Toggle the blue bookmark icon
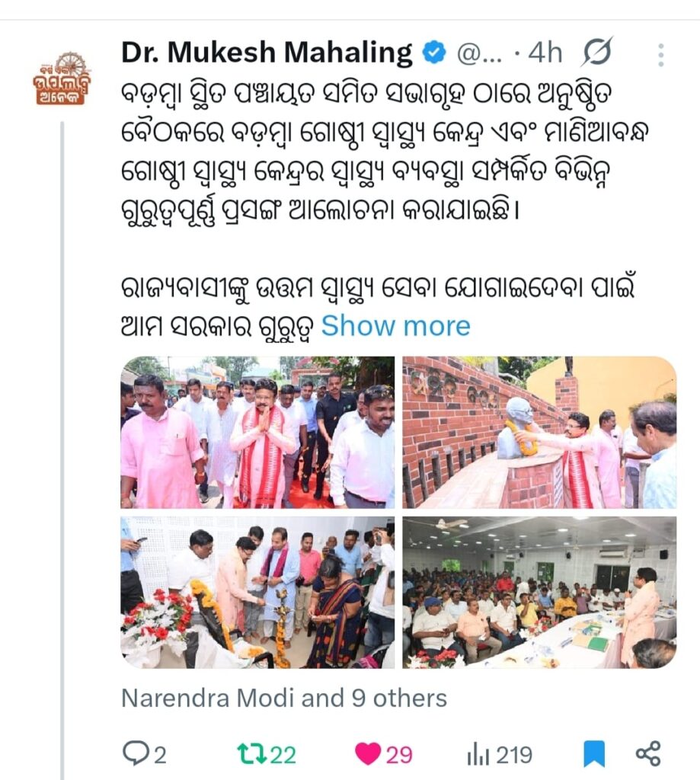This screenshot has width=700, height=780. click(x=593, y=753)
